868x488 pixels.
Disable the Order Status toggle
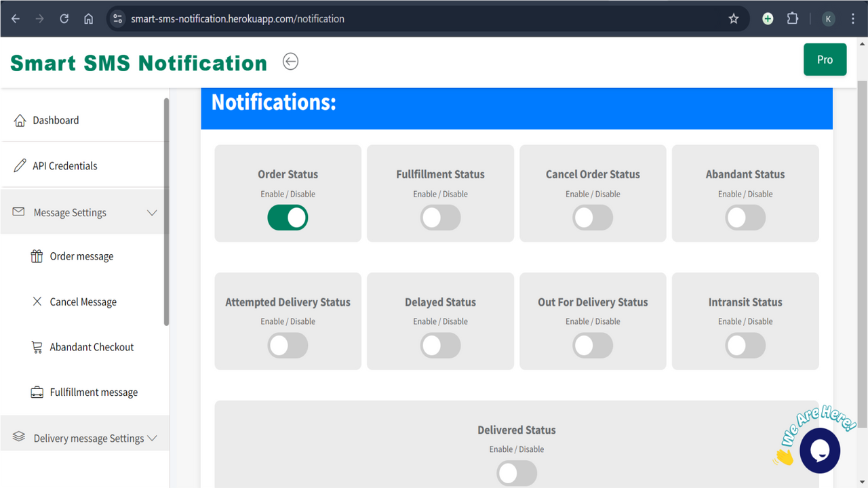pyautogui.click(x=288, y=218)
